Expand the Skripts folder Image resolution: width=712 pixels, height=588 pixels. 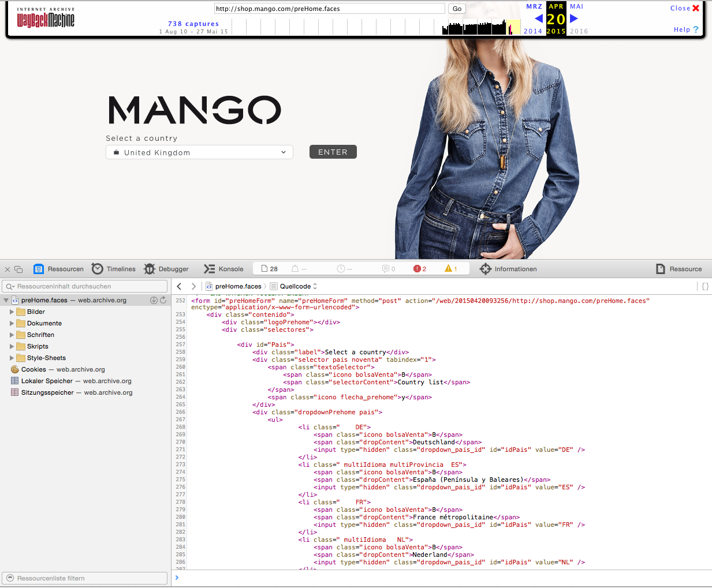[12, 346]
